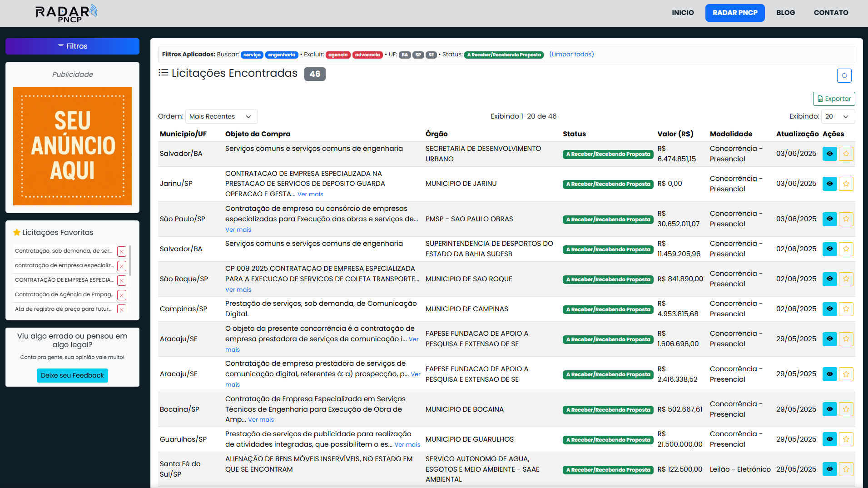Image resolution: width=868 pixels, height=488 pixels.
Task: Open the Exibindo page size dropdown
Action: pos(838,117)
